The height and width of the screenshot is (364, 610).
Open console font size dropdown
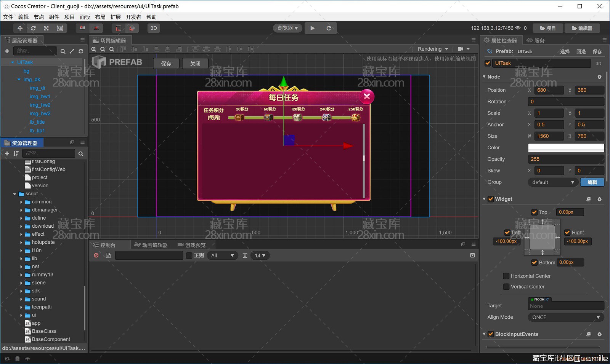260,255
